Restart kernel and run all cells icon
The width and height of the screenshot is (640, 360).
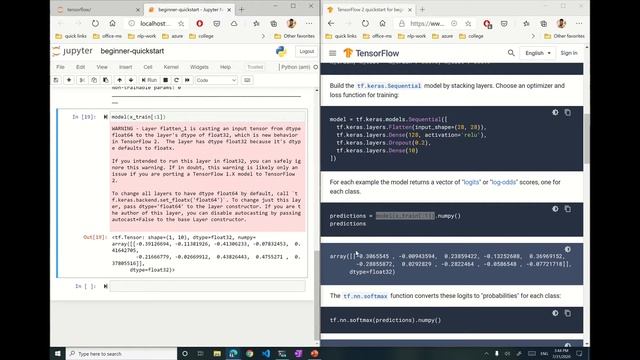187,80
